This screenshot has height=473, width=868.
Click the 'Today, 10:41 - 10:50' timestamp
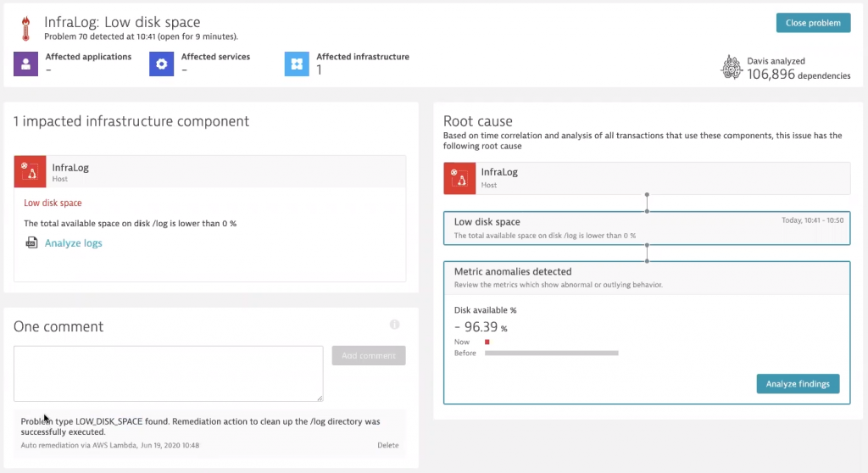click(813, 220)
